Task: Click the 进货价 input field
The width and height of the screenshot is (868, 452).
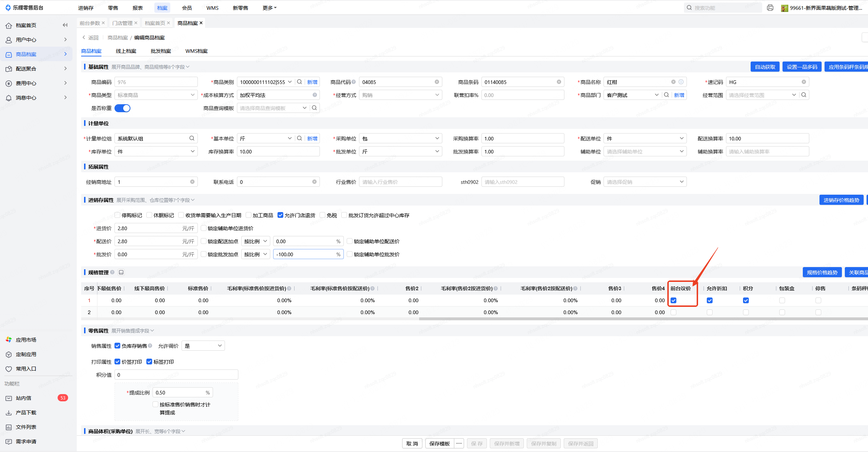Action: pyautogui.click(x=149, y=228)
